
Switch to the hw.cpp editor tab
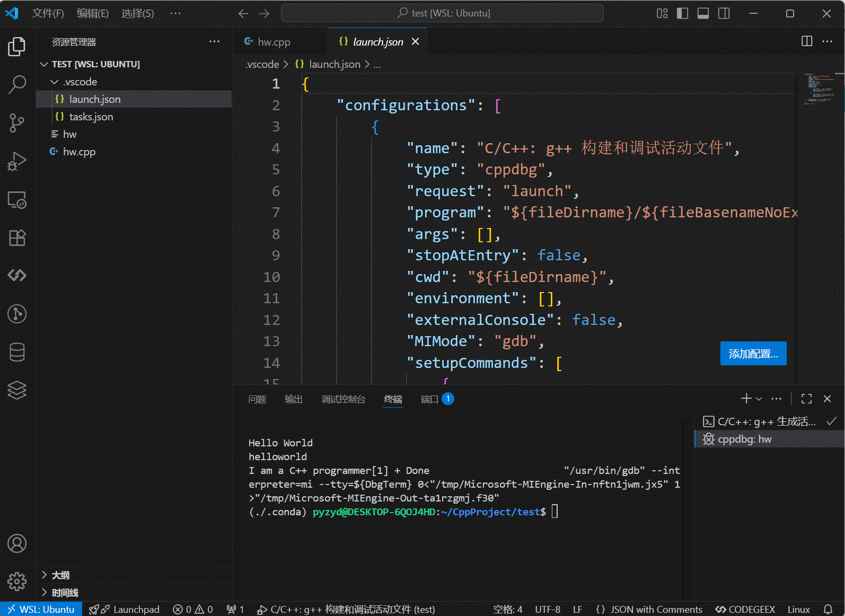click(280, 41)
